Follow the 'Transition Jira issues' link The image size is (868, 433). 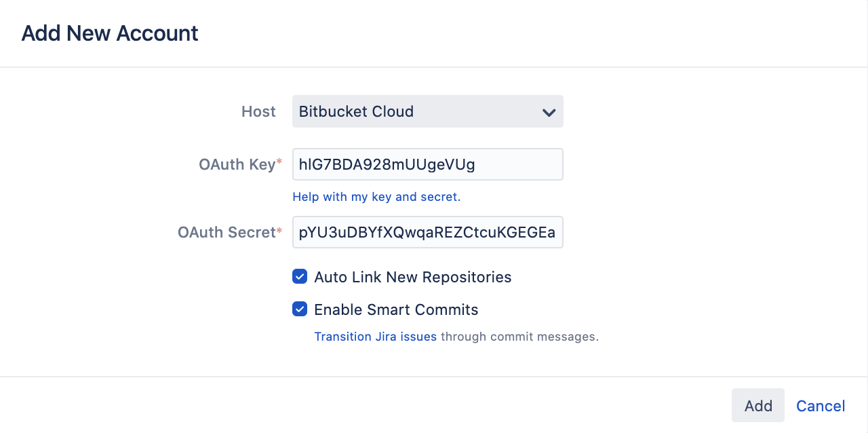[375, 337]
